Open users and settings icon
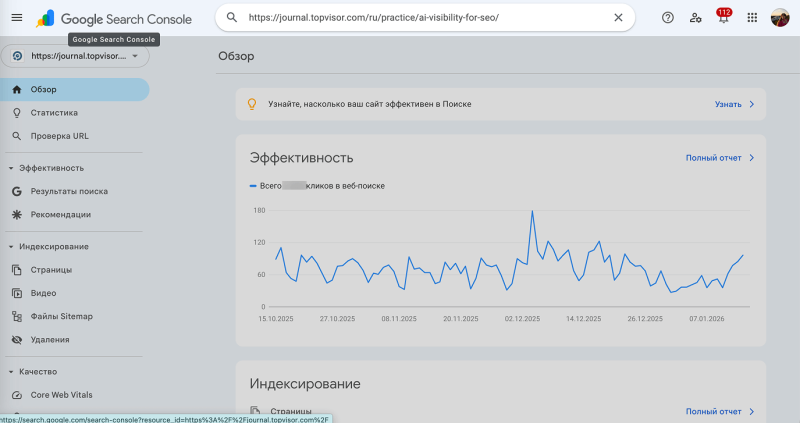Viewport: 800px width, 423px height. click(695, 18)
